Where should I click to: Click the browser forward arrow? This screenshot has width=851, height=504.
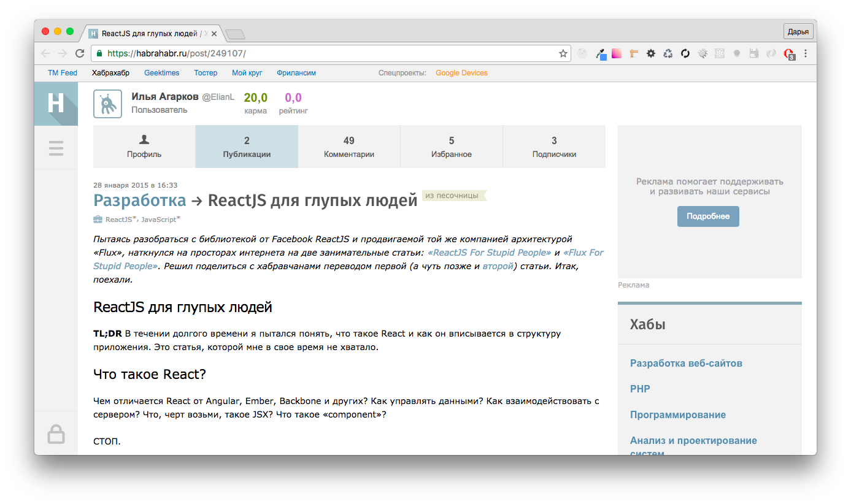coord(63,53)
